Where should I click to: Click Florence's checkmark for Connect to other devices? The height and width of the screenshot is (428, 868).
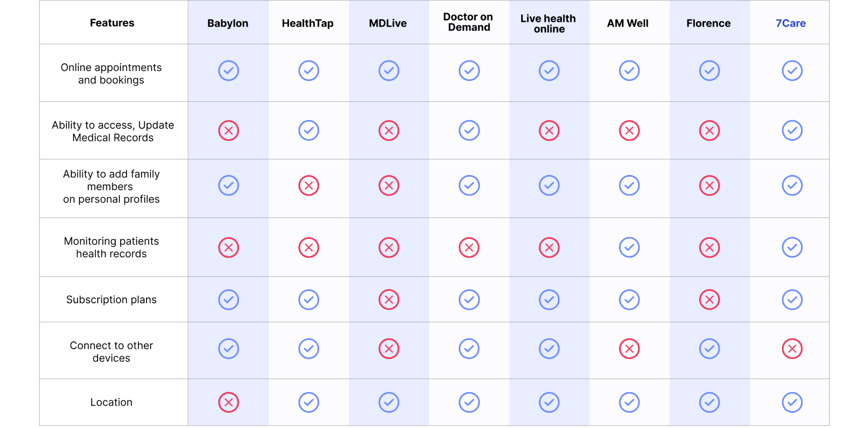[709, 348]
